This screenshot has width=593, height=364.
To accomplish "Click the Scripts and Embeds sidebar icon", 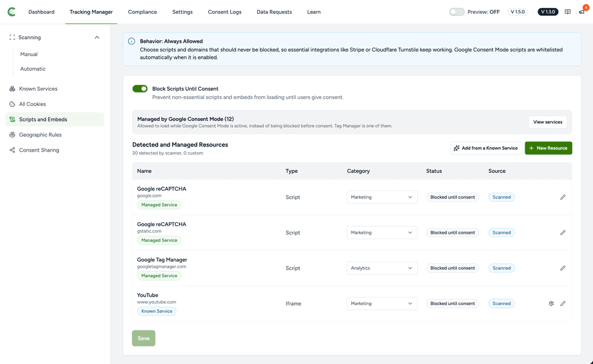I will pyautogui.click(x=12, y=119).
